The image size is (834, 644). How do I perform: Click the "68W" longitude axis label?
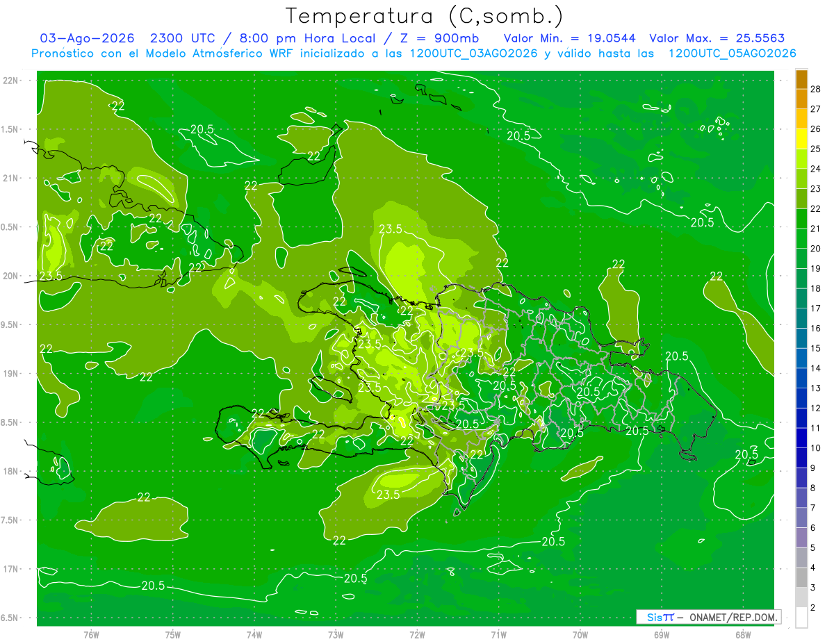pos(743,634)
